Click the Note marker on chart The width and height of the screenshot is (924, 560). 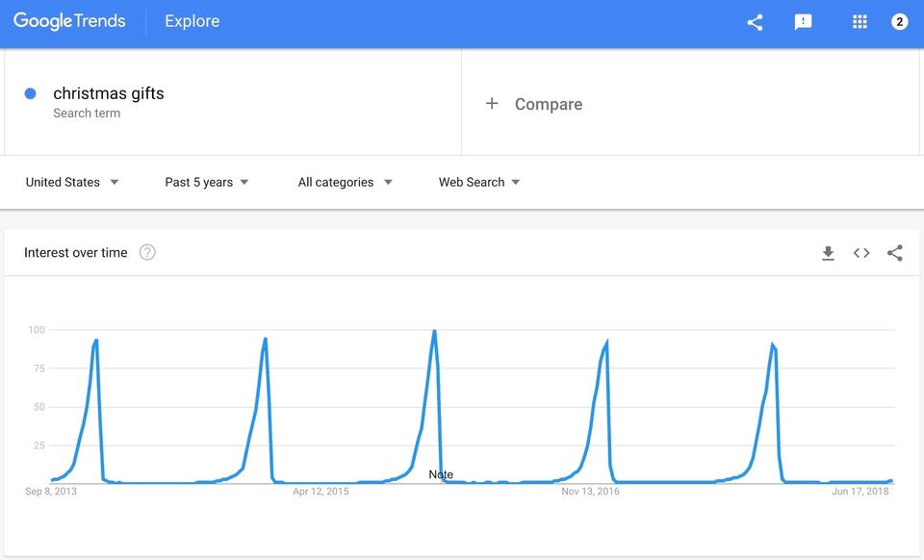coord(441,474)
